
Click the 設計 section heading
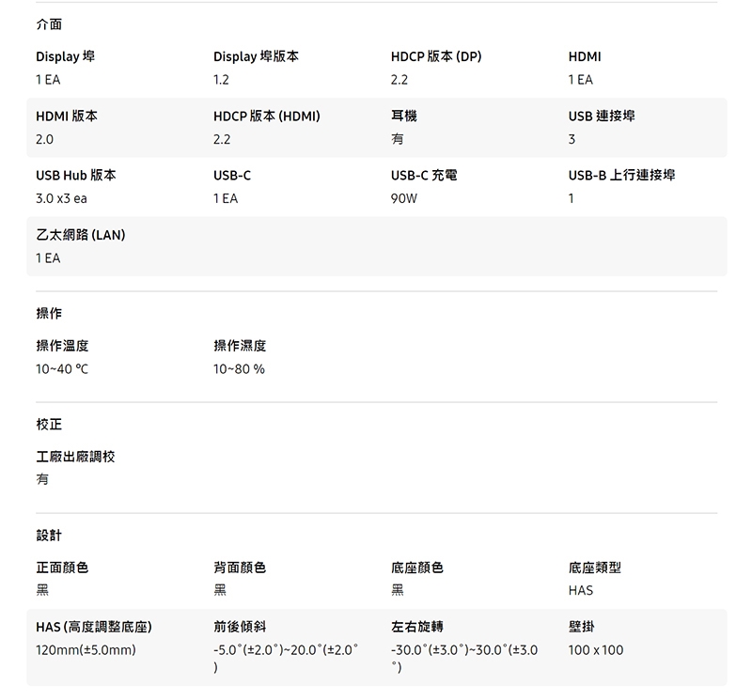(49, 535)
